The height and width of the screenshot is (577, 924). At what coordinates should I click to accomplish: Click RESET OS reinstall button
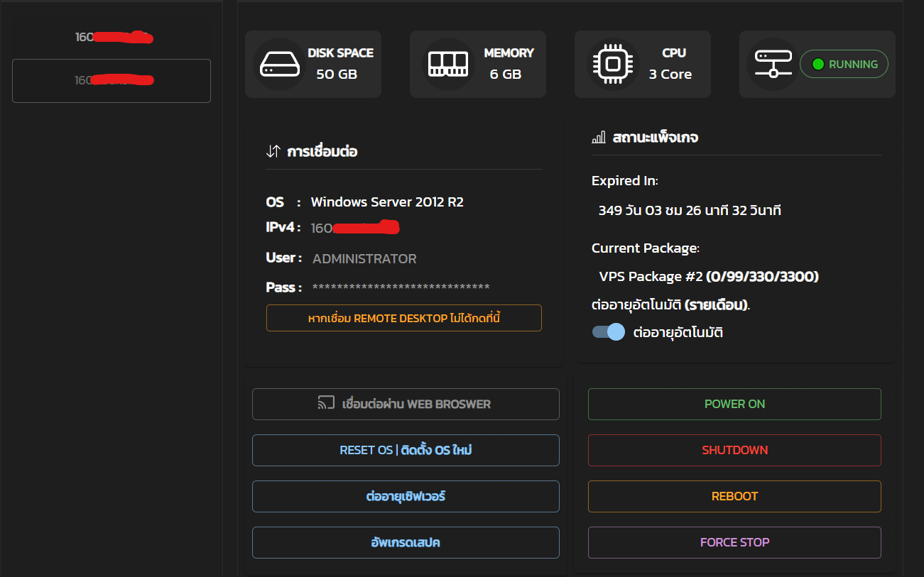(x=406, y=450)
